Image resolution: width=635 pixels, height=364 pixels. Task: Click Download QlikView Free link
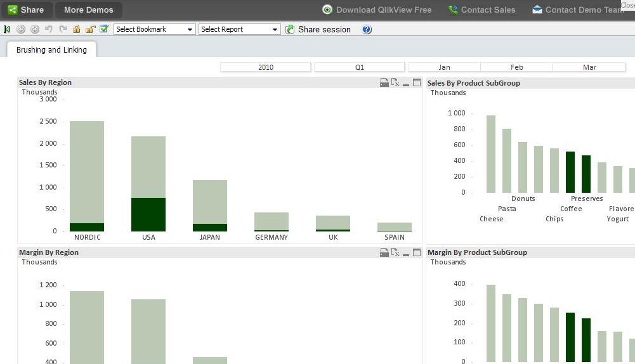click(377, 10)
